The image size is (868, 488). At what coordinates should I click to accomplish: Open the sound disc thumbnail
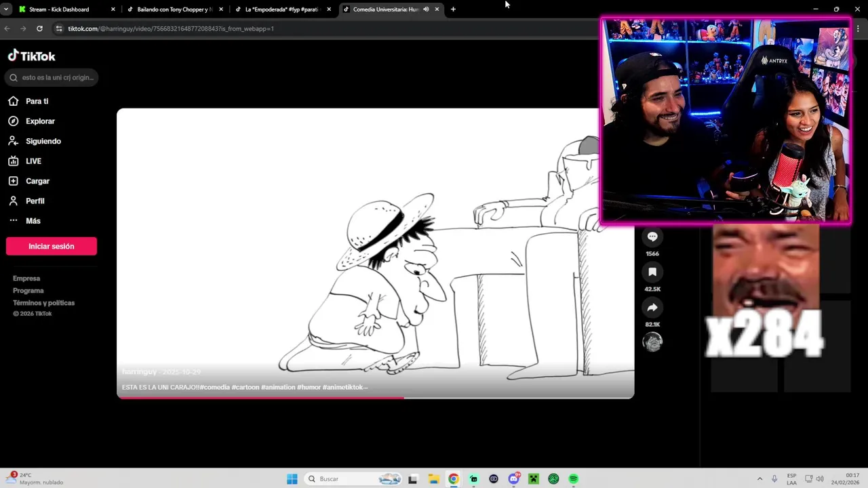tap(652, 342)
